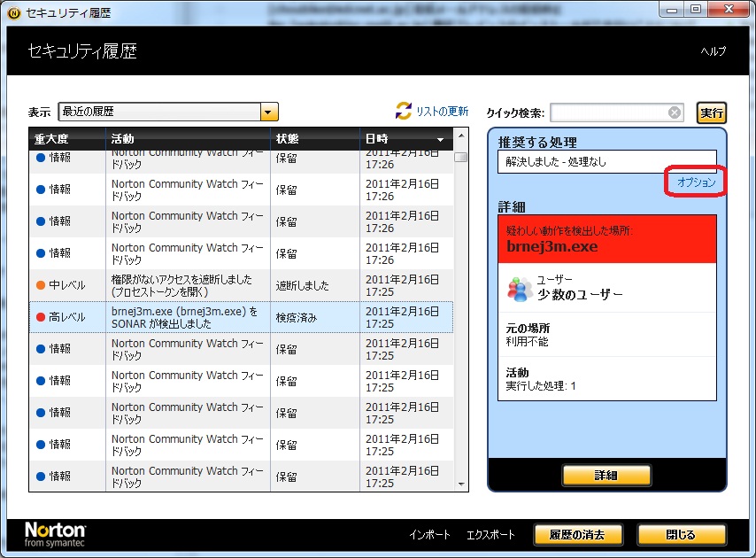Click インポート in the footer
756x558 pixels.
pyautogui.click(x=429, y=534)
